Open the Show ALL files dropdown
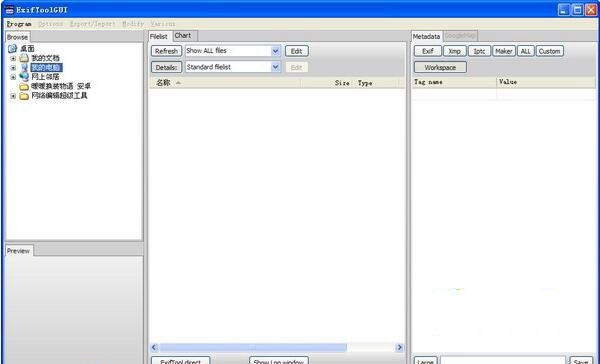This screenshot has height=364, width=600. pyautogui.click(x=276, y=51)
